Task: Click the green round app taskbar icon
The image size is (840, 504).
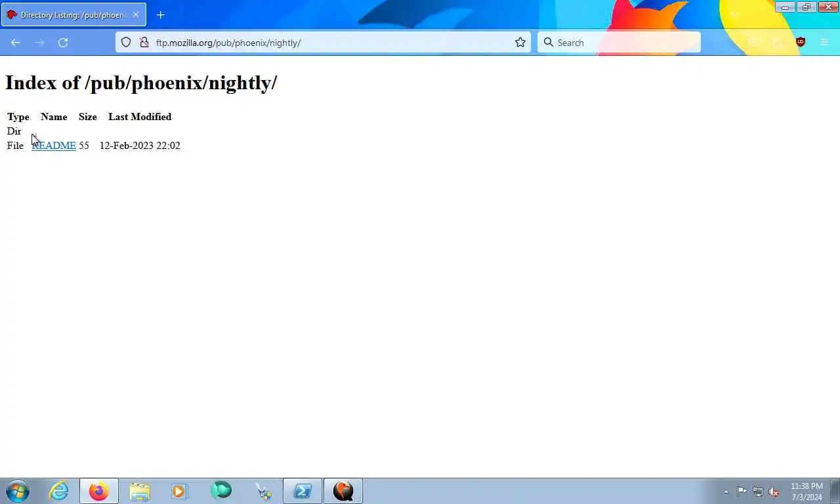Action: pyautogui.click(x=221, y=490)
